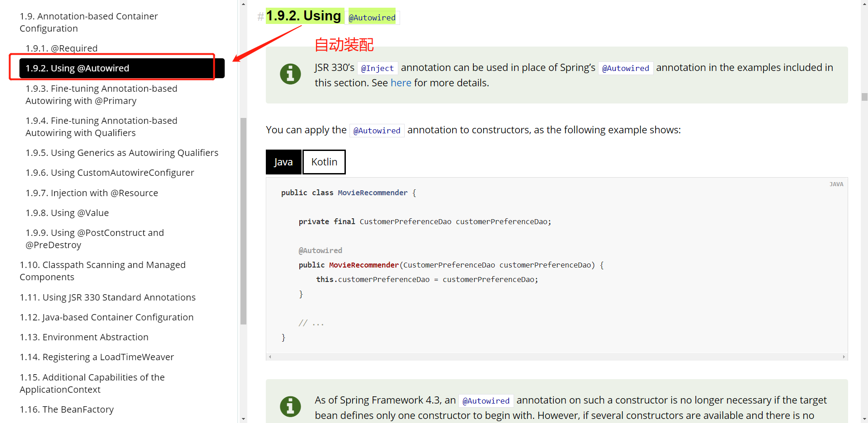Switch to the Kotlin code tab
868x423 pixels.
click(324, 162)
